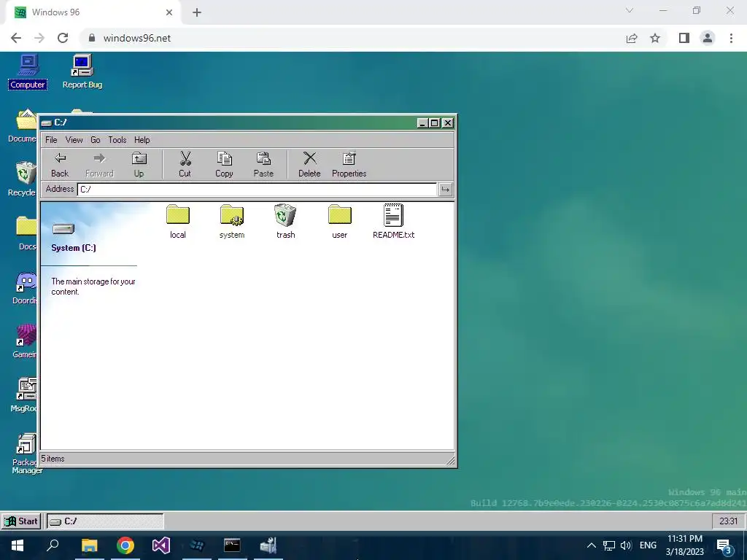The width and height of the screenshot is (747, 560).
Task: Go Up one folder level
Action: click(139, 165)
